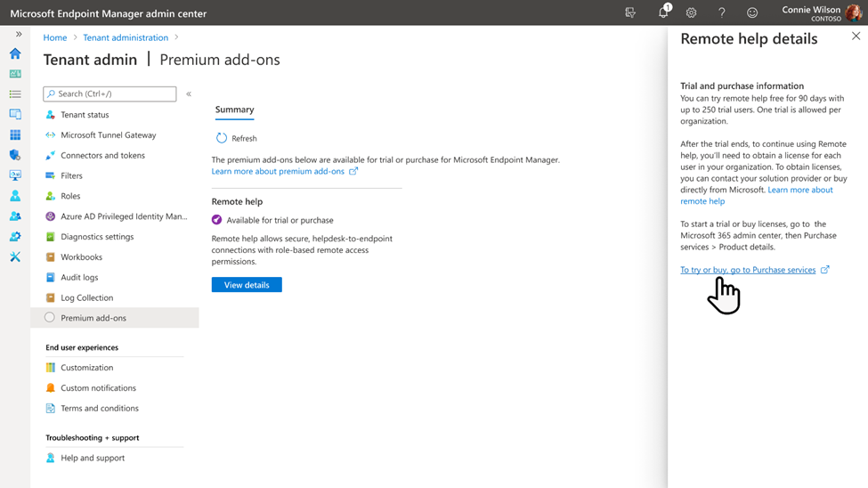Open Azure AD Privileged Identity Management item
The image size is (868, 488).
[124, 216]
